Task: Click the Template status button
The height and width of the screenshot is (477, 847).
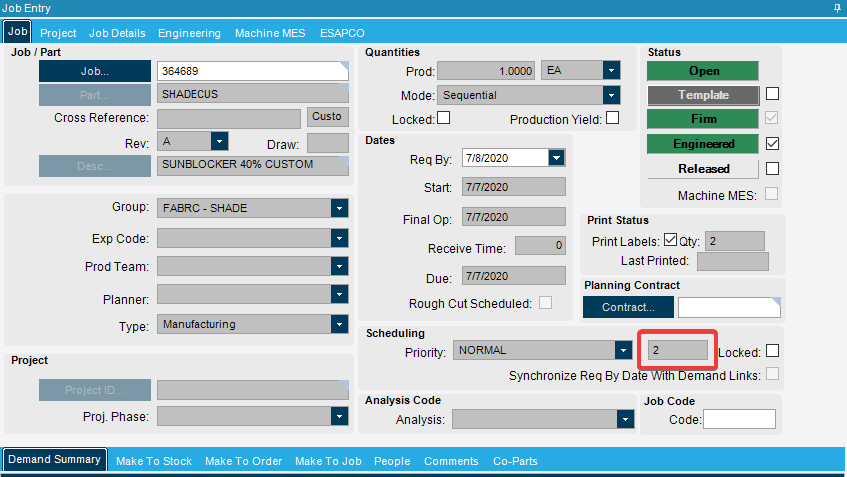Action: pos(703,95)
